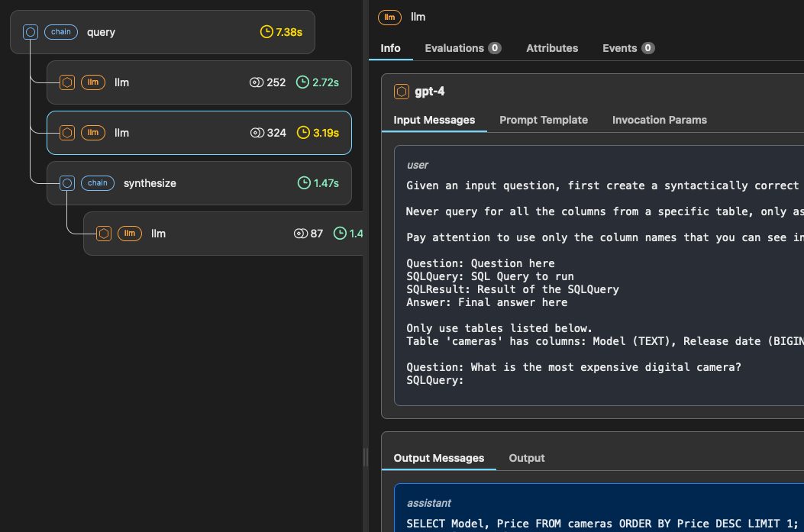Click the orange llm badge on the synthesize child span
804x532 pixels.
[130, 234]
